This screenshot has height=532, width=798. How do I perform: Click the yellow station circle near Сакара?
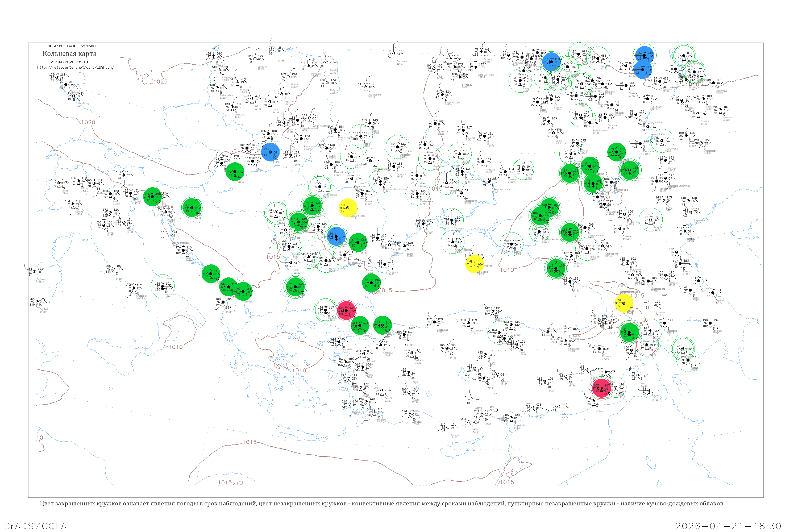(624, 303)
